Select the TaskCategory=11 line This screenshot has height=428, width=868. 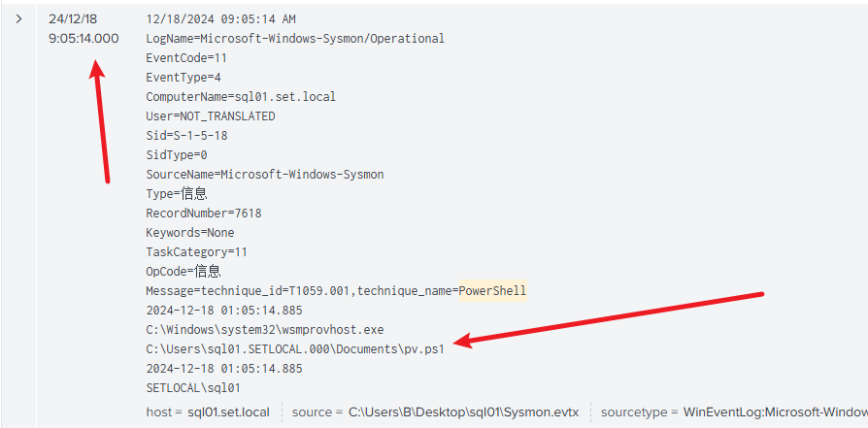(196, 252)
